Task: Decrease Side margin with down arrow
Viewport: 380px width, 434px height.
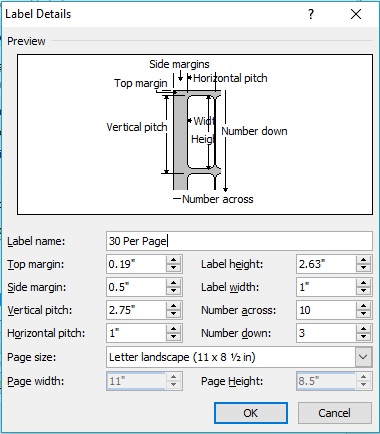Action: pyautogui.click(x=174, y=291)
